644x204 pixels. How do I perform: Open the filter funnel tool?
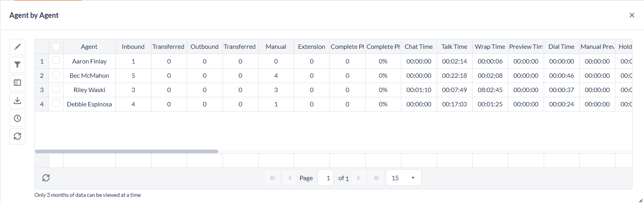(17, 65)
